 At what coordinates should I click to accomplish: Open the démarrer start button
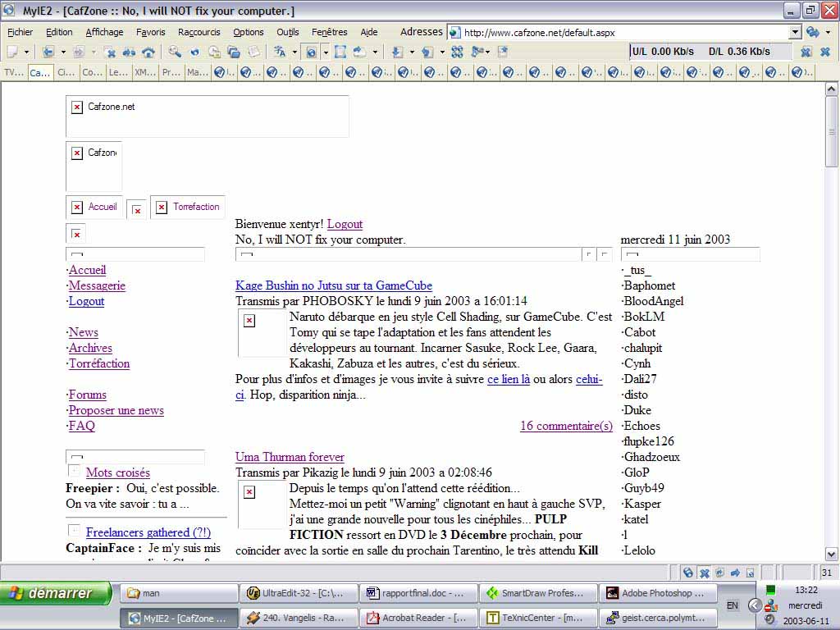57,593
